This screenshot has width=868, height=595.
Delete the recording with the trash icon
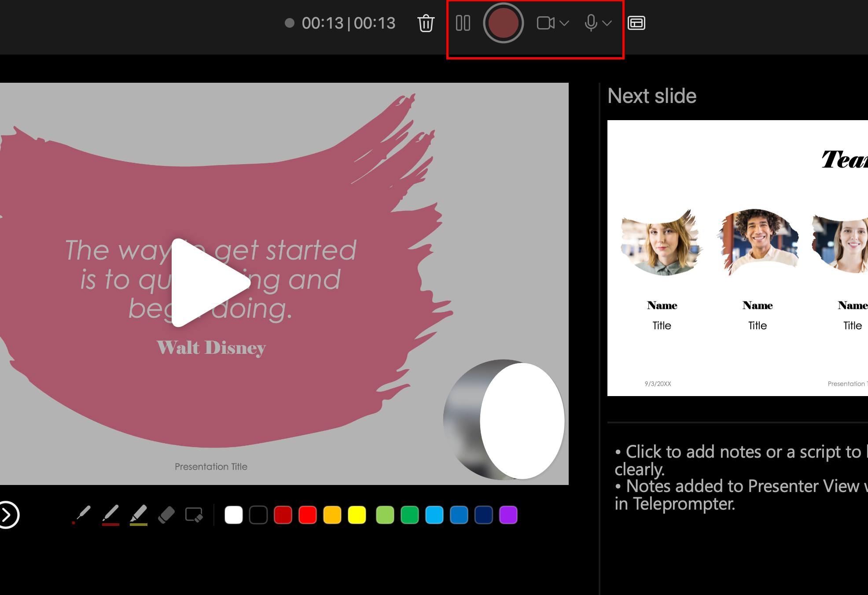pyautogui.click(x=426, y=23)
